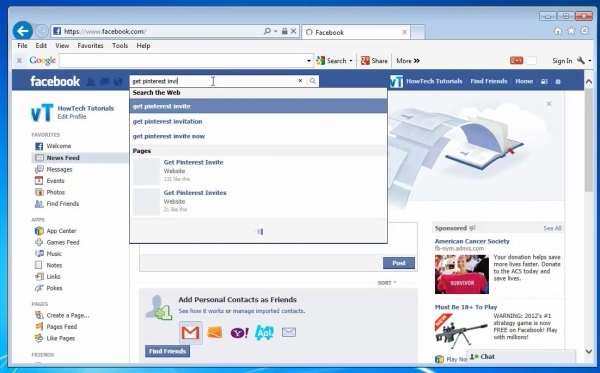The image size is (600, 373).
Task: Click the browser back arrow button
Action: pos(23,31)
